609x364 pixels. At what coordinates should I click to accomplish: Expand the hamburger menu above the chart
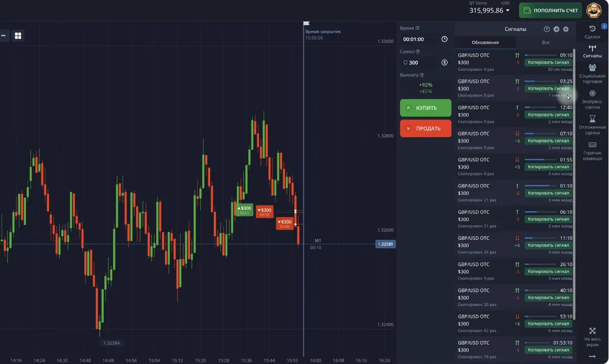coord(4,36)
